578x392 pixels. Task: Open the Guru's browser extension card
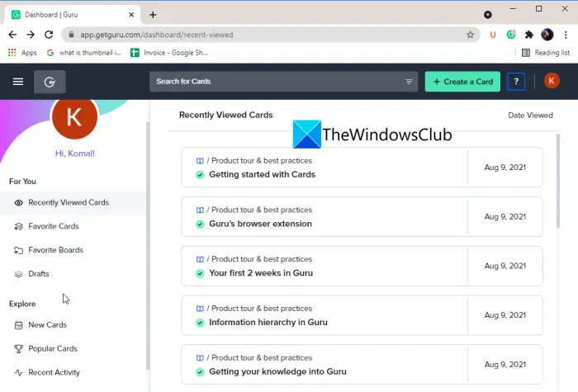(362, 216)
